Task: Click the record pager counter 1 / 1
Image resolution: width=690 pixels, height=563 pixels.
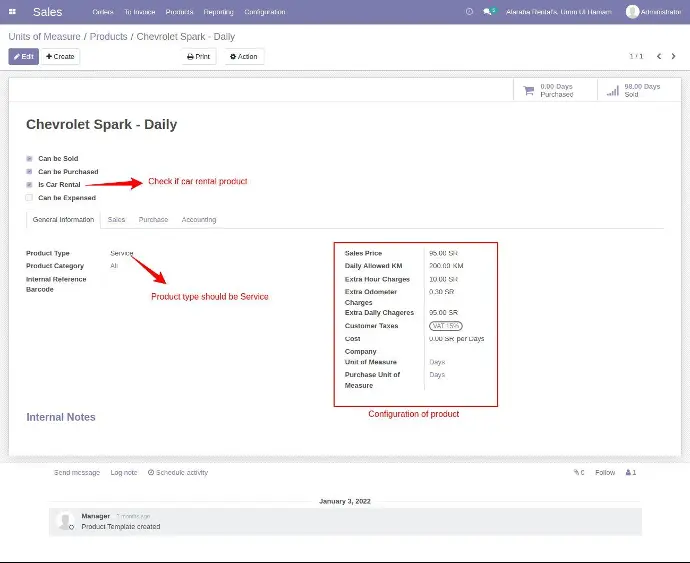Action: point(636,56)
